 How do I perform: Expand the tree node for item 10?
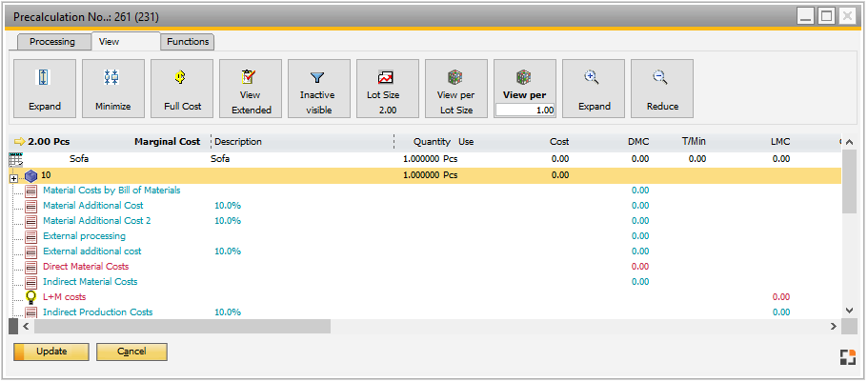click(14, 176)
